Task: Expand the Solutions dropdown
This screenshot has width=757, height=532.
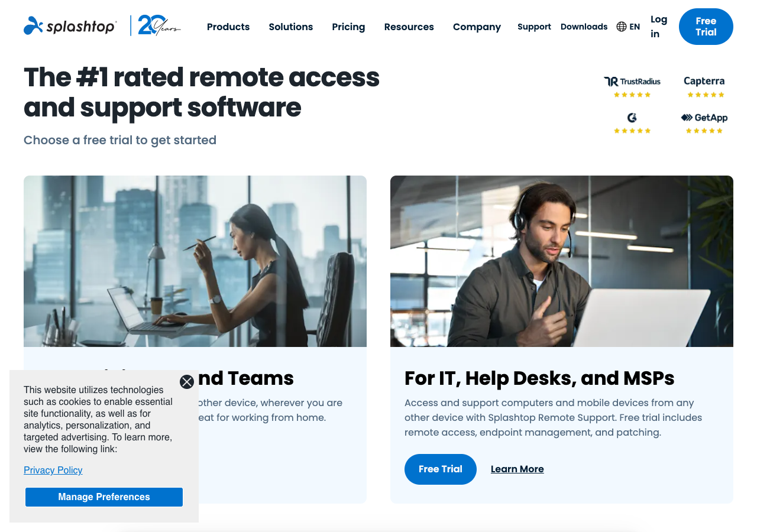Action: tap(290, 27)
